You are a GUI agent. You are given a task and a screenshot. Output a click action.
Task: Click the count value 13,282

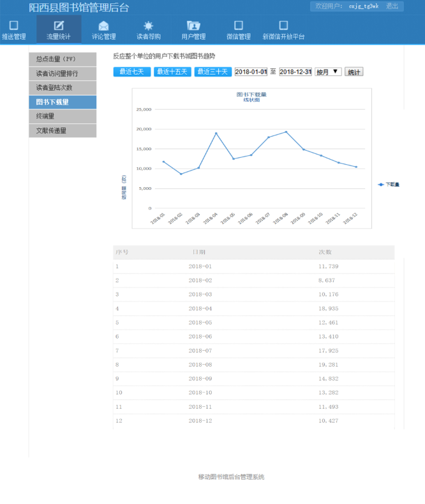click(x=329, y=392)
